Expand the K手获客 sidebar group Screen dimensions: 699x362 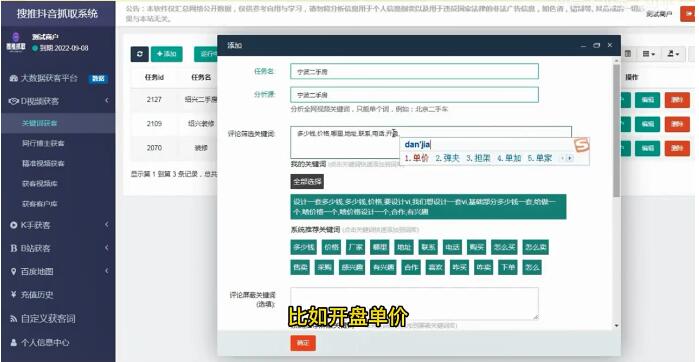[58, 225]
